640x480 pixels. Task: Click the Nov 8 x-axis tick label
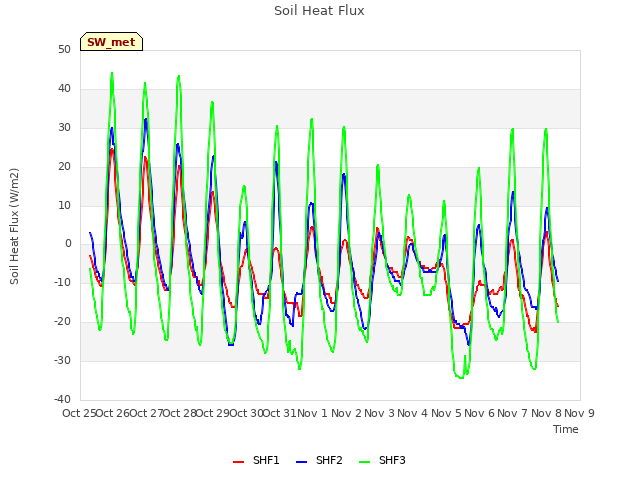[x=546, y=413]
